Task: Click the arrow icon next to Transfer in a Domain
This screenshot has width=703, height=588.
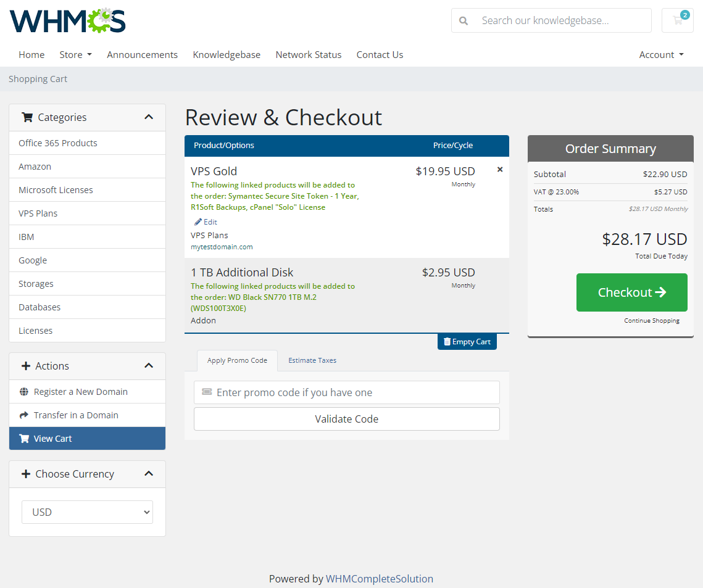Action: [23, 415]
